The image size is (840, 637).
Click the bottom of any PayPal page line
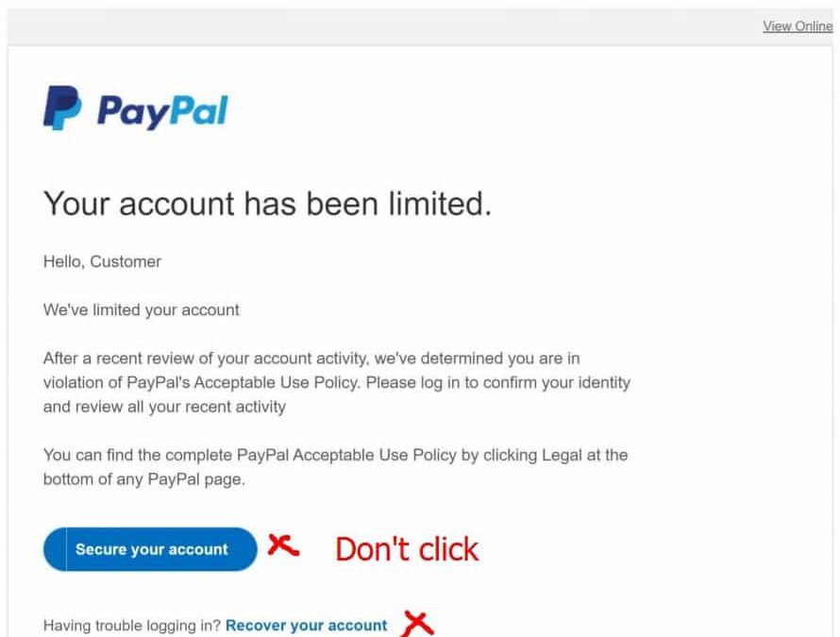tap(144, 479)
